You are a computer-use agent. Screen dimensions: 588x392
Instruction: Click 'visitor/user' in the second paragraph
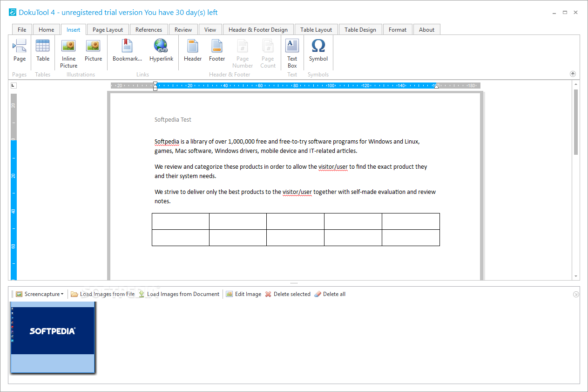pyautogui.click(x=333, y=167)
